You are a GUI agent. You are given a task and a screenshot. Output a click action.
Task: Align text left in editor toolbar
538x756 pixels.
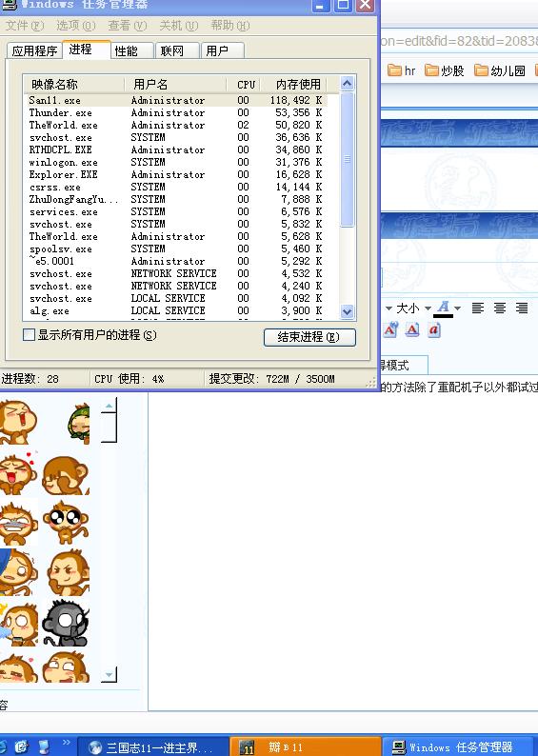[478, 308]
